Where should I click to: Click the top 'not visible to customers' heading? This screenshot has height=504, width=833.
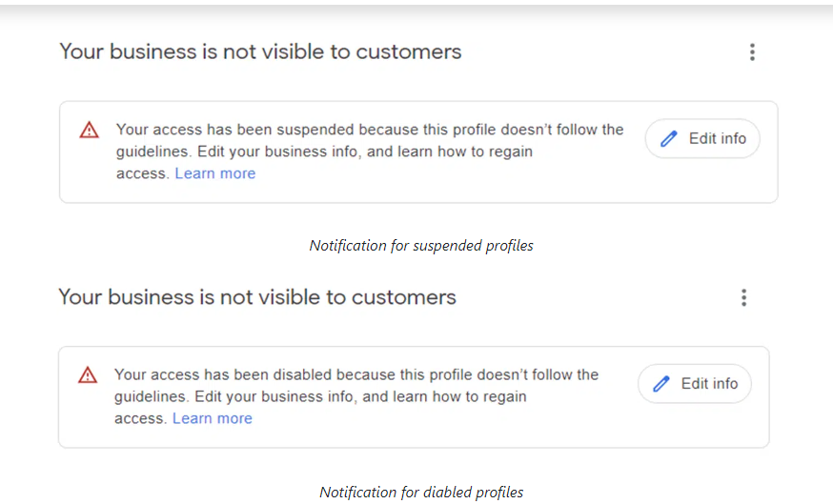pos(260,51)
